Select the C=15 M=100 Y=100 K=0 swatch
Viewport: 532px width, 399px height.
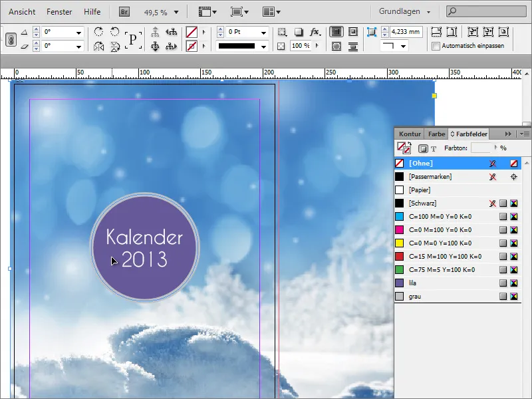pos(458,257)
